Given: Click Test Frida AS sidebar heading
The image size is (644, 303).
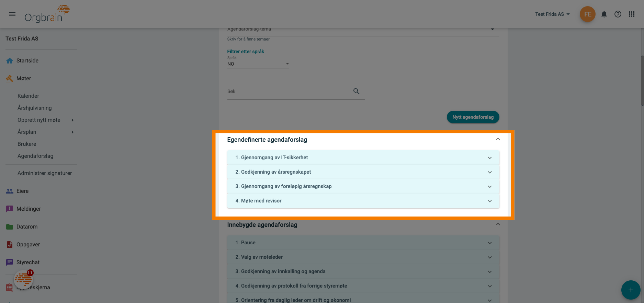Looking at the screenshot, I should [x=22, y=39].
